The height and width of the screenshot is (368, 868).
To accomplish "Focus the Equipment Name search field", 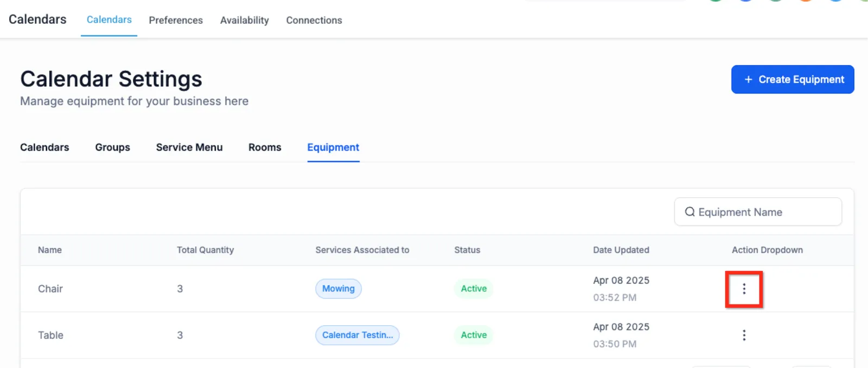I will coord(758,212).
